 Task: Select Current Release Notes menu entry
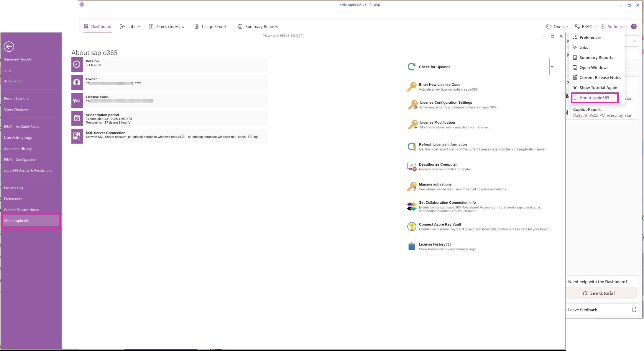[x=600, y=78]
